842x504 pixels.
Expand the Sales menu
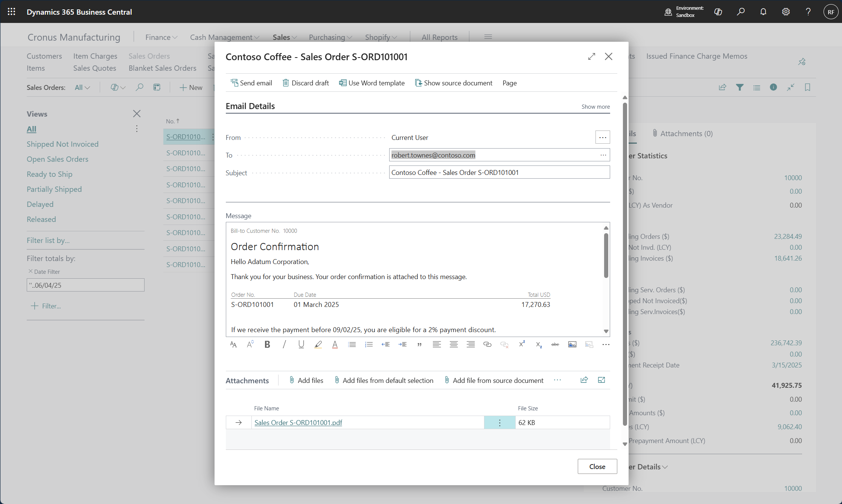tap(285, 37)
